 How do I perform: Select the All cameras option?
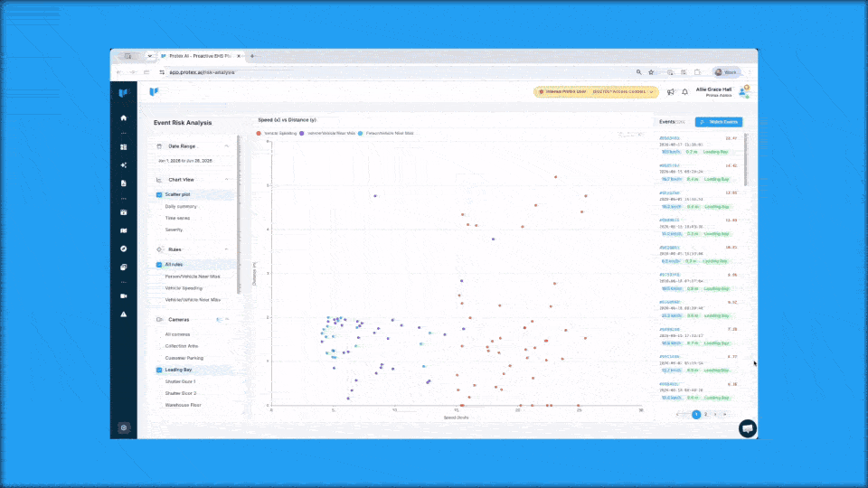[x=177, y=334]
